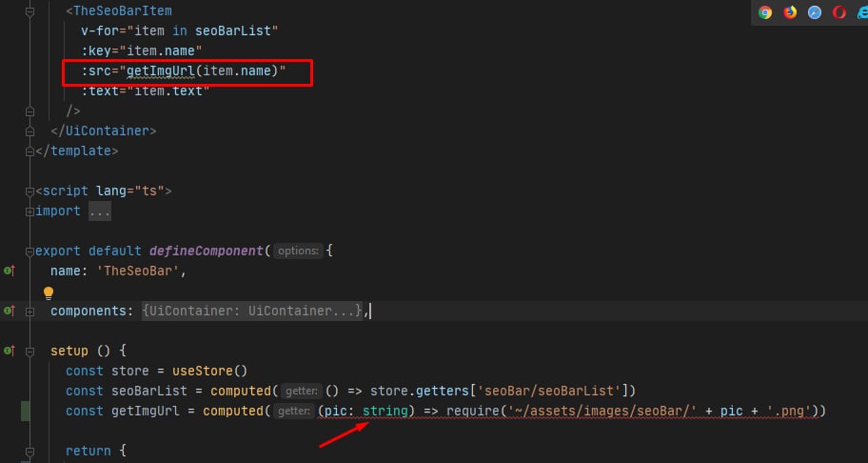
Task: Click the light bulb quick-fix icon
Action: click(x=49, y=292)
